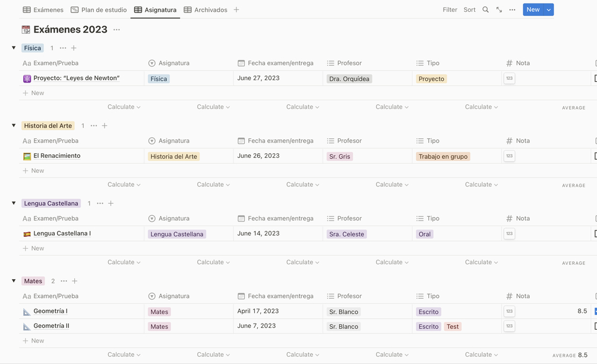The height and width of the screenshot is (364, 597).
Task: Add item to Historia del Arte group
Action: tap(105, 126)
